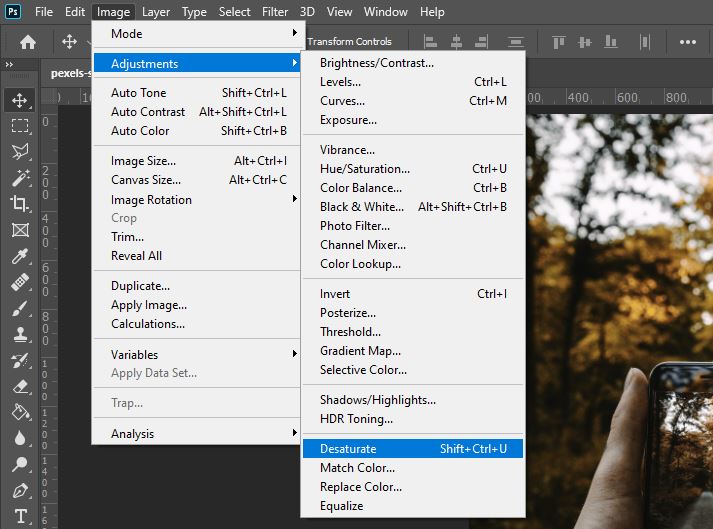Select the Type tool
The image size is (713, 529).
(20, 516)
